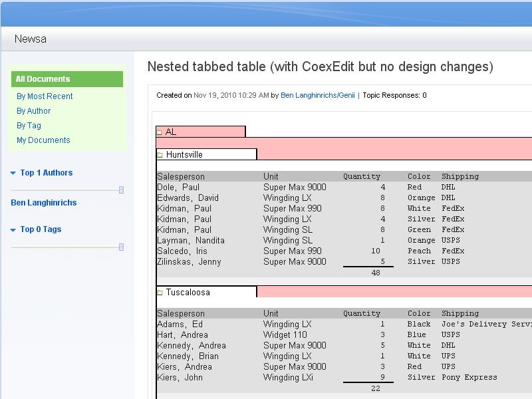Screen dimensions: 532x399
Task: Open All Documents view
Action: pos(43,79)
